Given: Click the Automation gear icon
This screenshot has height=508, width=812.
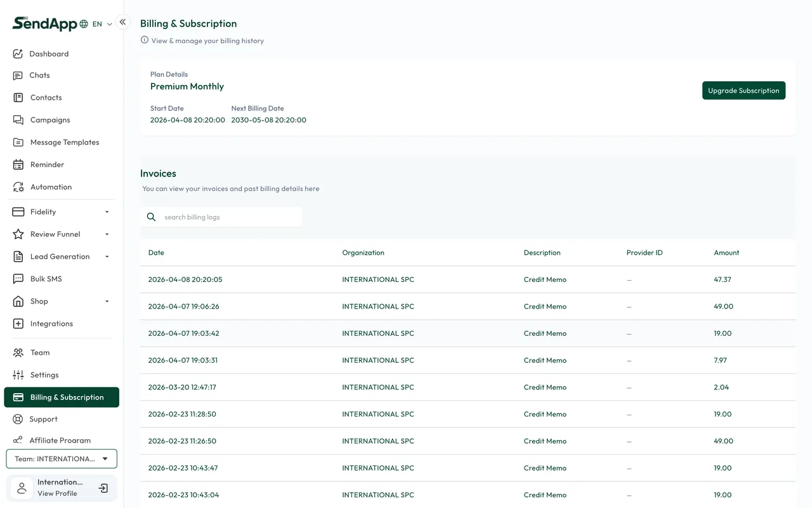Looking at the screenshot, I should tap(18, 187).
